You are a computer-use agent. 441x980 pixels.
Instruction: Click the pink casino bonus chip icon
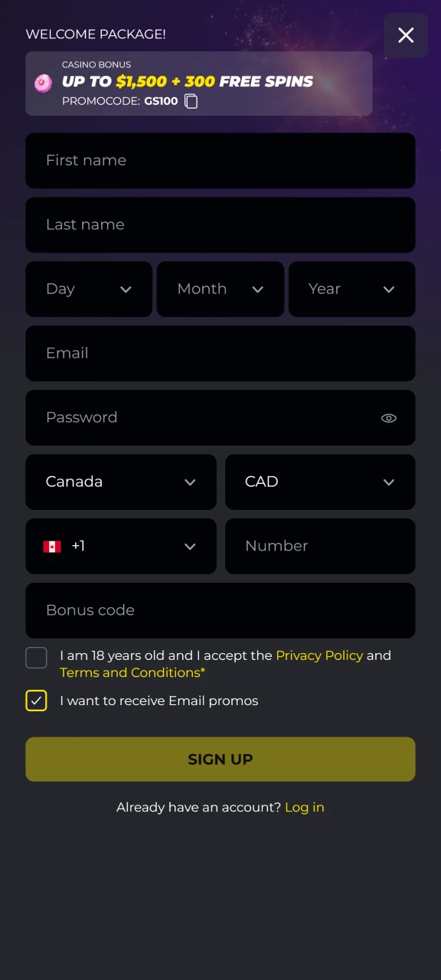pyautogui.click(x=42, y=83)
